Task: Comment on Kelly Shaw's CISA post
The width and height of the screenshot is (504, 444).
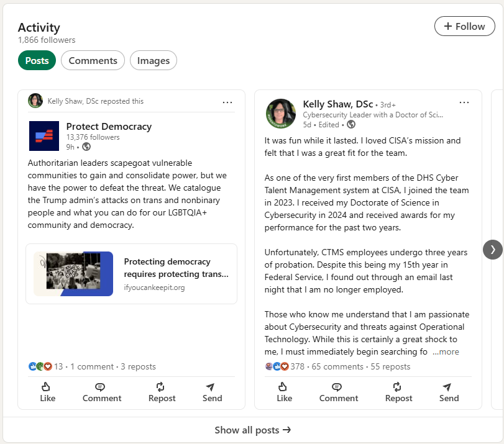Action: [339, 392]
